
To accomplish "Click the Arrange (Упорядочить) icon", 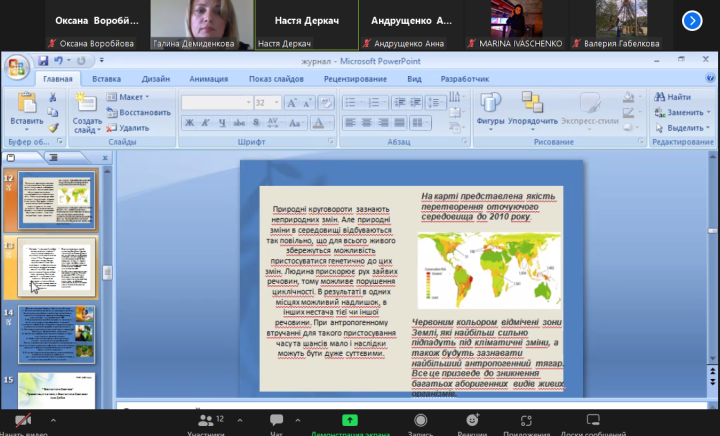I will click(532, 103).
